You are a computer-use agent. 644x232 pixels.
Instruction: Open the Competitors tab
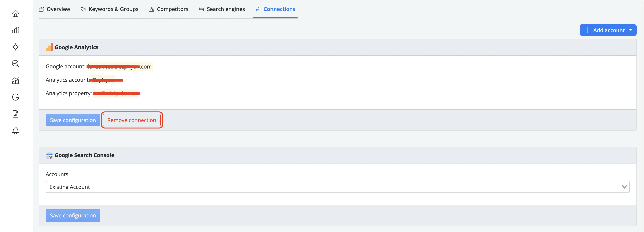pos(169,9)
